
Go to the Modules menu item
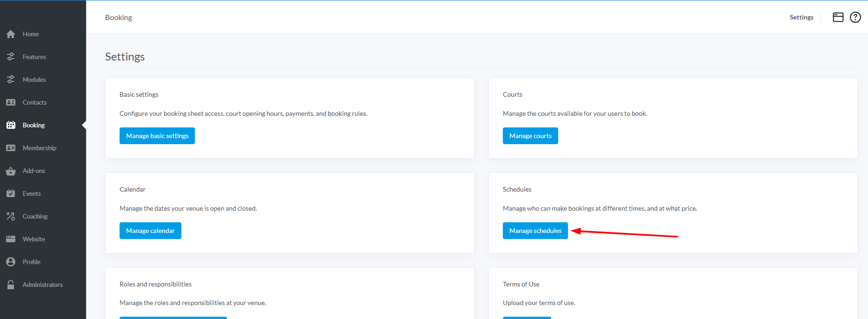click(x=34, y=80)
